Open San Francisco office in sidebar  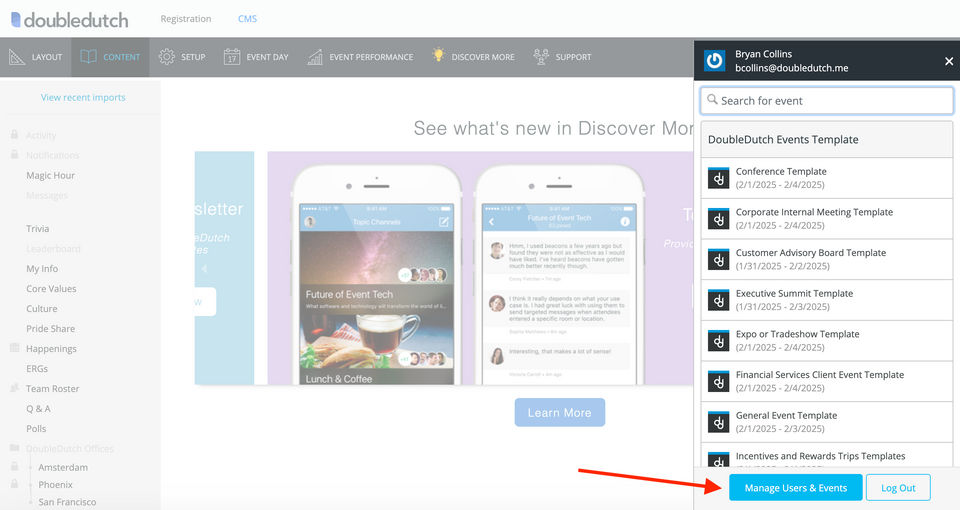(67, 502)
